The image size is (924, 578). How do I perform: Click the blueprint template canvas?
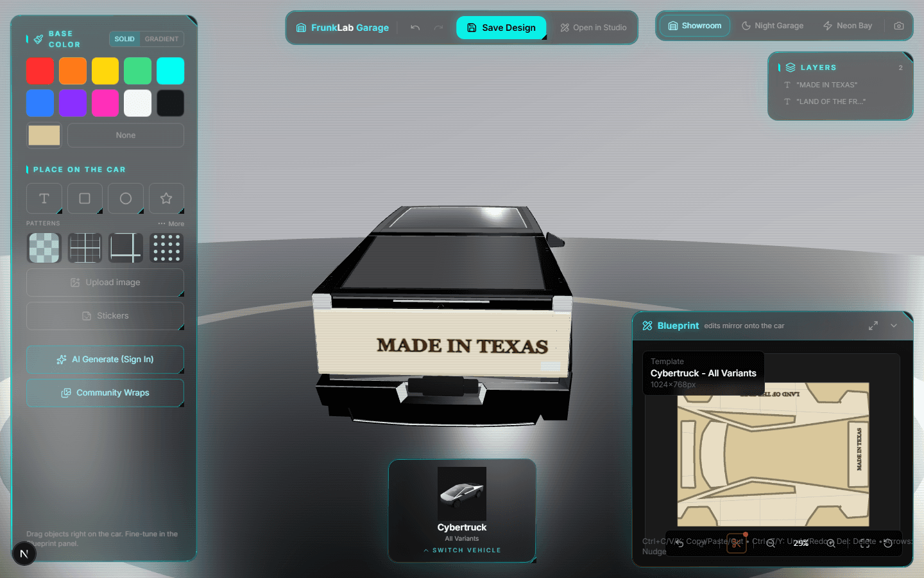click(x=773, y=455)
